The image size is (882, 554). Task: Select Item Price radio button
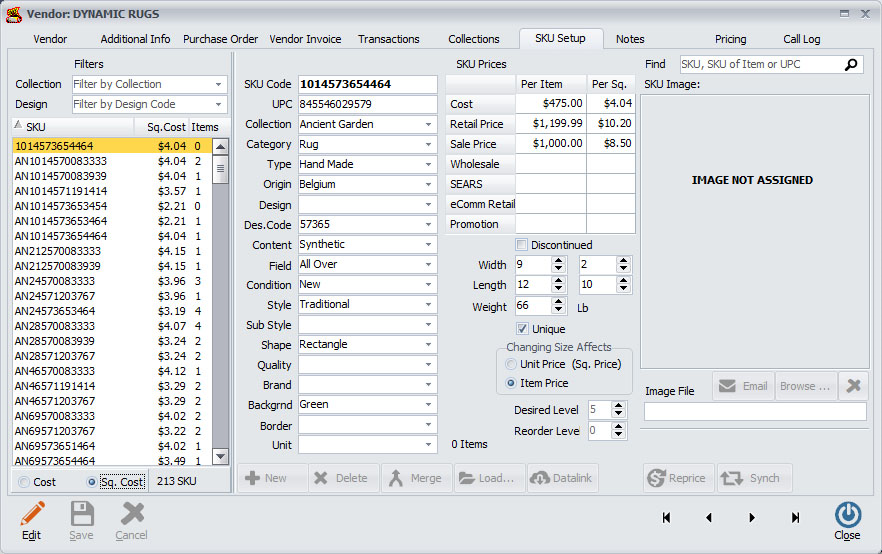tap(511, 383)
